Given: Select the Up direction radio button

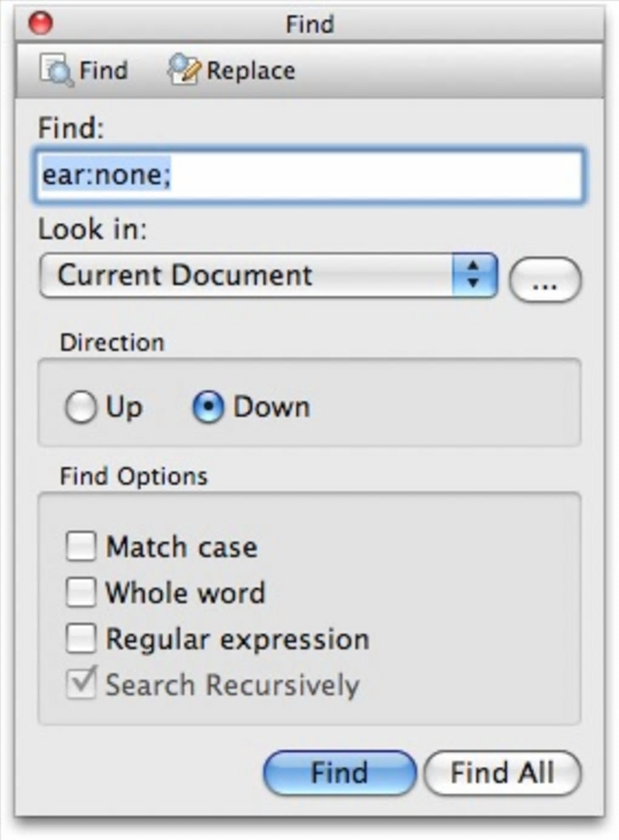Looking at the screenshot, I should pyautogui.click(x=81, y=407).
